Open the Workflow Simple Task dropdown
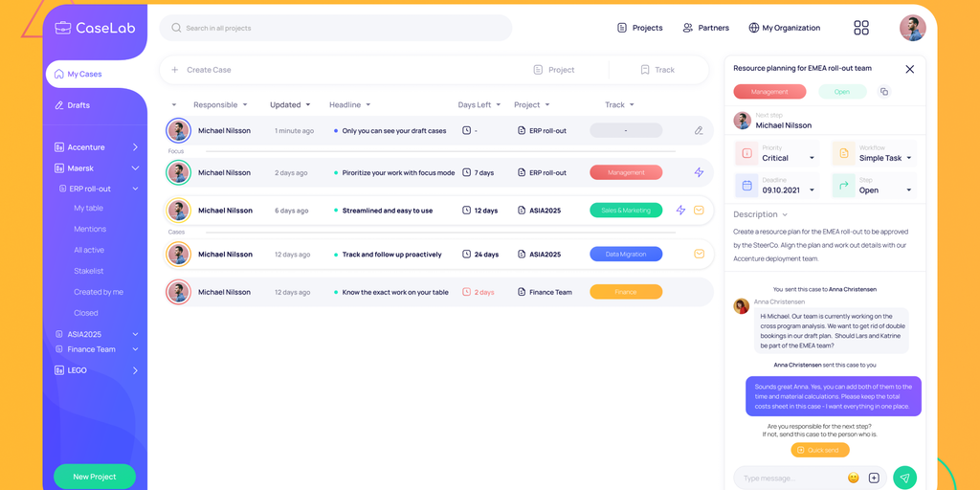The width and height of the screenshot is (980, 490). pyautogui.click(x=908, y=159)
